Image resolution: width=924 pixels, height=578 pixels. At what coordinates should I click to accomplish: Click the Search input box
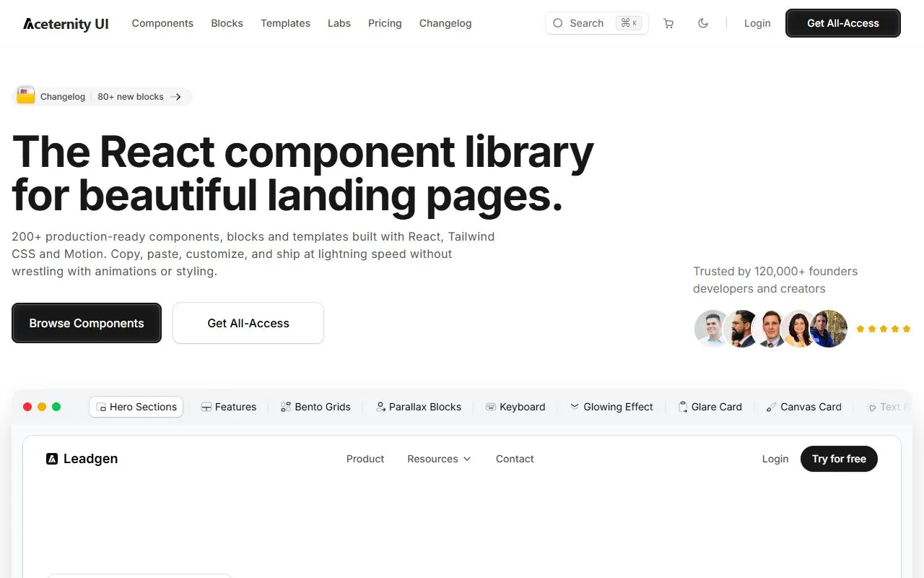[597, 23]
